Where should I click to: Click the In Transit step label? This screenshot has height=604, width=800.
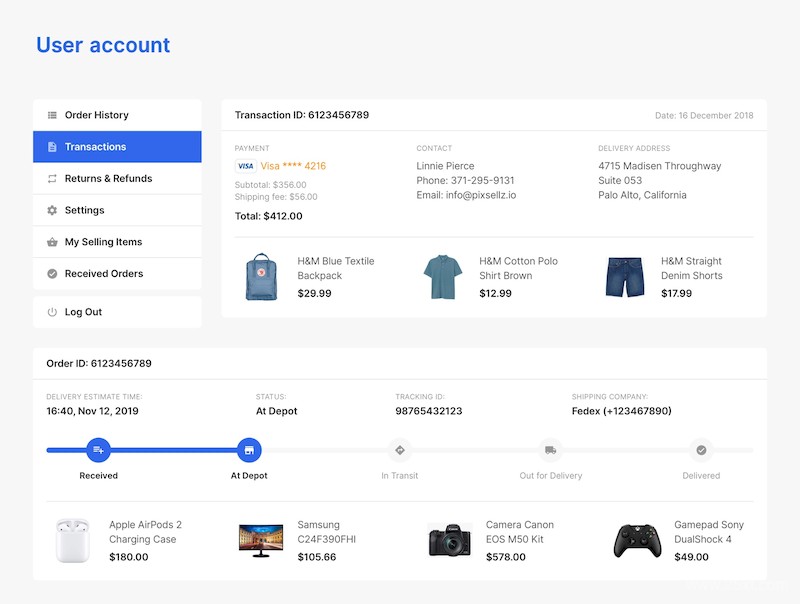[399, 475]
